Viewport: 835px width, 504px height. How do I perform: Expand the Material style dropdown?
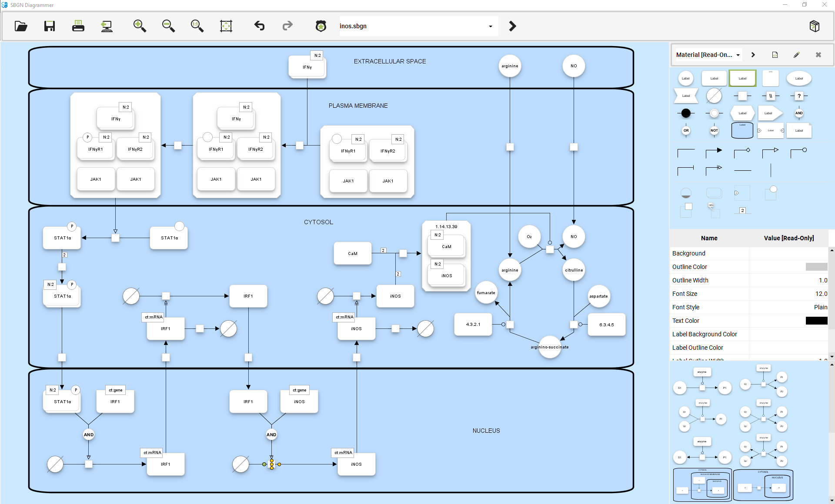point(738,55)
